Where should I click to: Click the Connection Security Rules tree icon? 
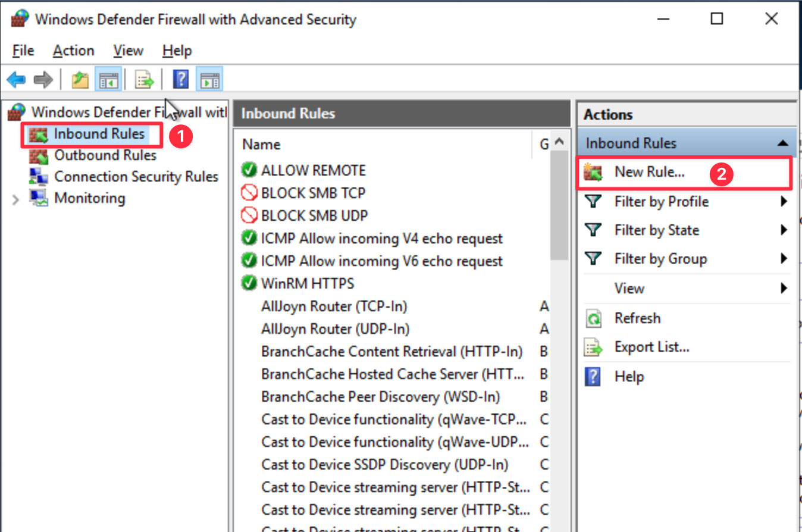click(x=39, y=177)
